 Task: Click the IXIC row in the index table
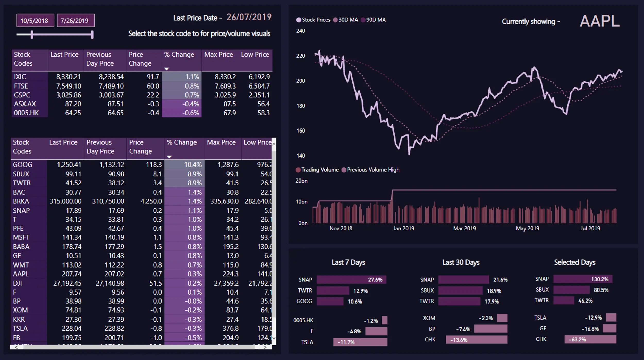(x=20, y=77)
